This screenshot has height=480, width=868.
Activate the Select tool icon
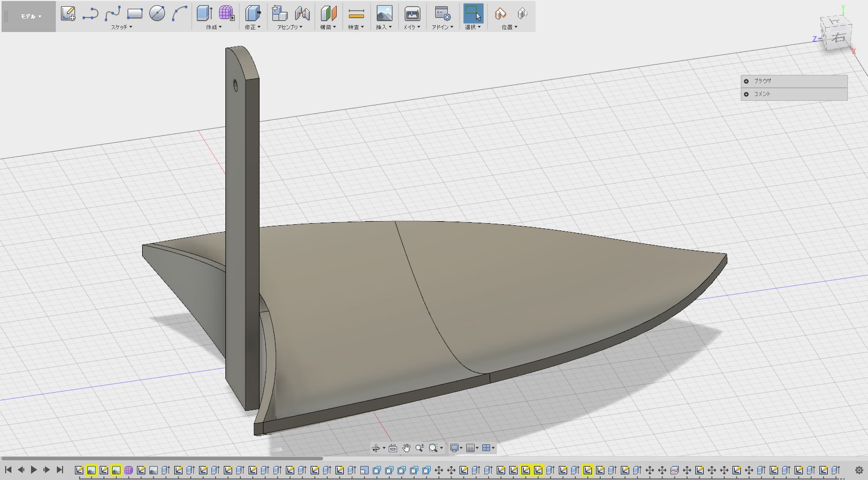click(473, 13)
